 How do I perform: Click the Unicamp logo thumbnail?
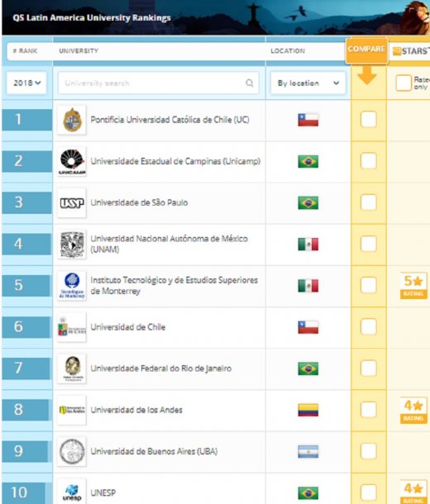click(x=72, y=161)
